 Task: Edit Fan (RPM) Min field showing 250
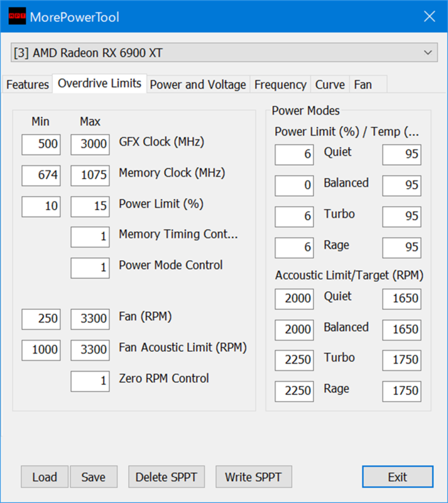(41, 319)
